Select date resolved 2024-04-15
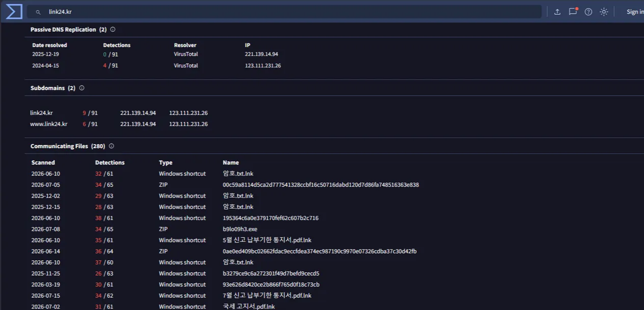 pyautogui.click(x=46, y=65)
